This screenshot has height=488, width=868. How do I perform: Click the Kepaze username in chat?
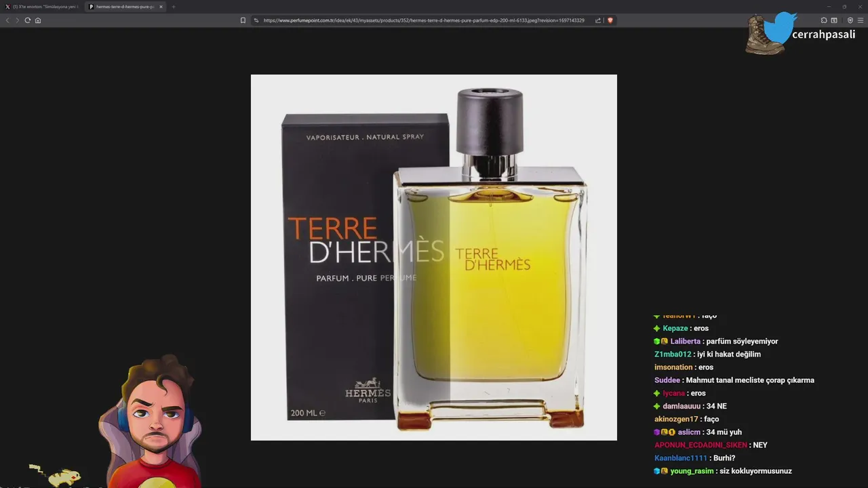(676, 329)
